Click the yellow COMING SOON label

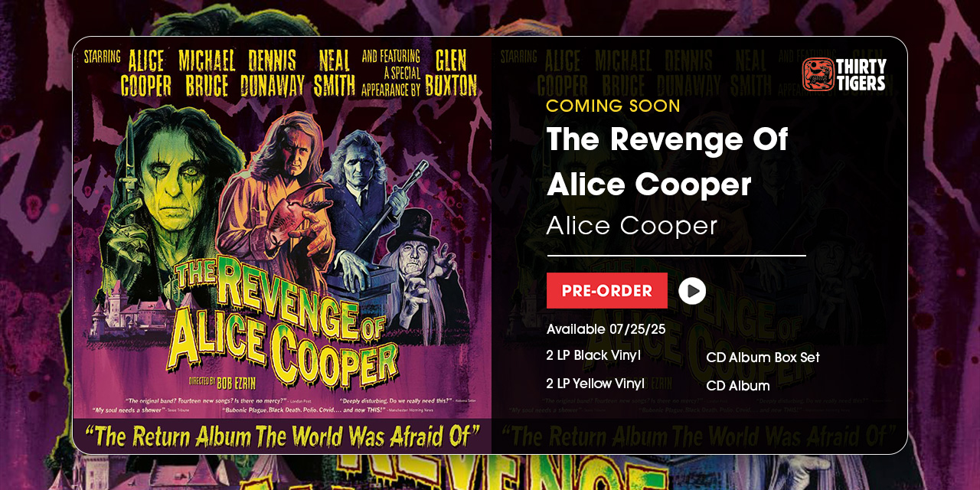point(613,106)
